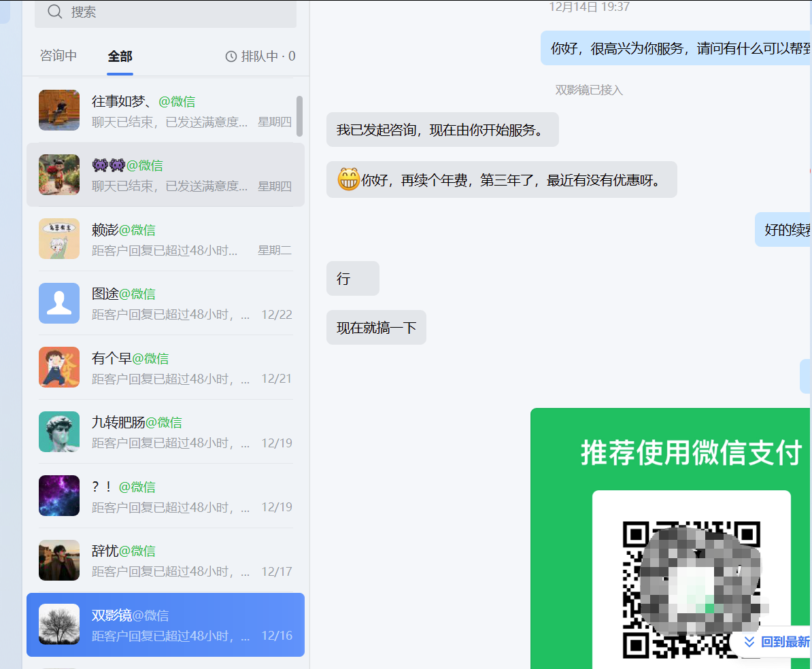Click the 排队中·0 queue counter
The height and width of the screenshot is (669, 812).
[x=262, y=56]
